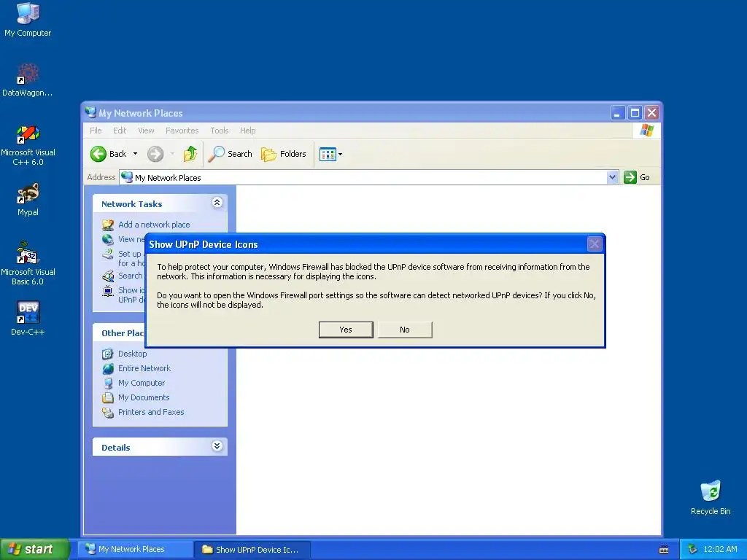This screenshot has width=747, height=560.
Task: Click Yes to open firewall ports
Action: (x=346, y=330)
